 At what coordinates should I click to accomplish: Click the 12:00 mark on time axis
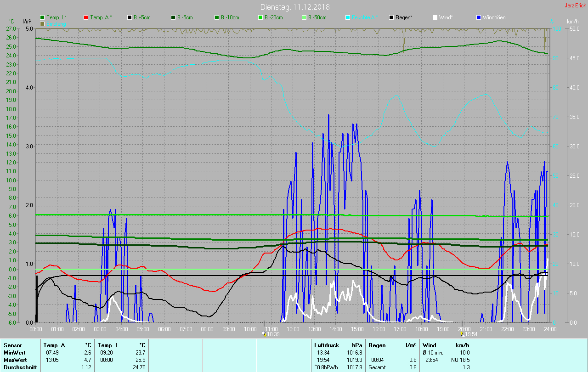point(293,329)
